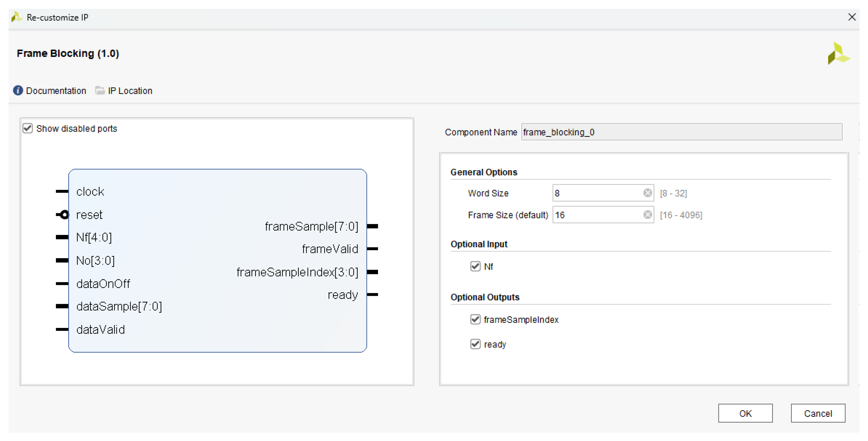The width and height of the screenshot is (868, 441).
Task: Click the Xilinx logo at top right
Action: [838, 54]
